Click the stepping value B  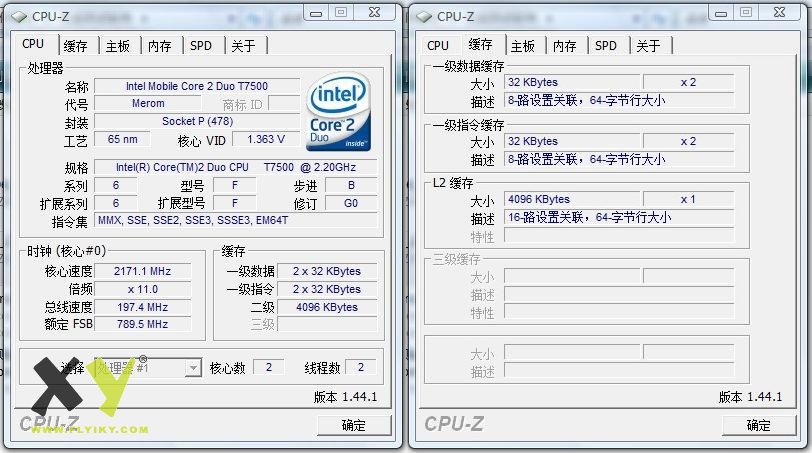[351, 185]
